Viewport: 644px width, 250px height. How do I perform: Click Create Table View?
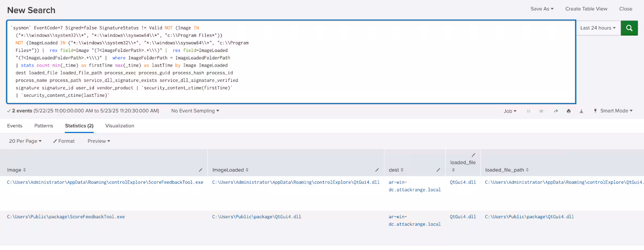point(586,9)
